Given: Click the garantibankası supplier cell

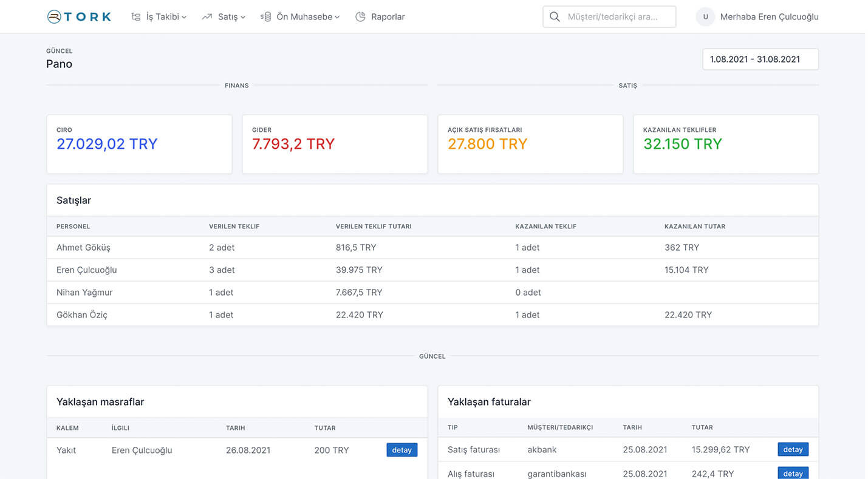Looking at the screenshot, I should pos(557,474).
